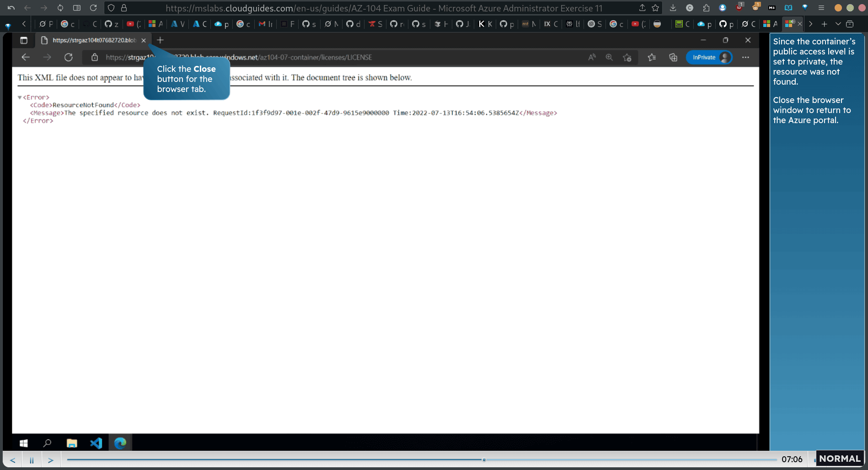Close the active outer browser tab
The width and height of the screenshot is (868, 470).
point(800,24)
